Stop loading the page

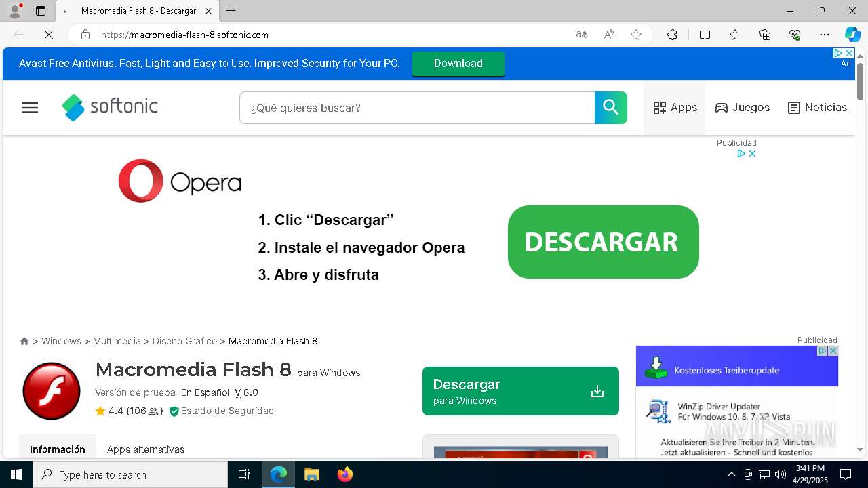(x=49, y=35)
